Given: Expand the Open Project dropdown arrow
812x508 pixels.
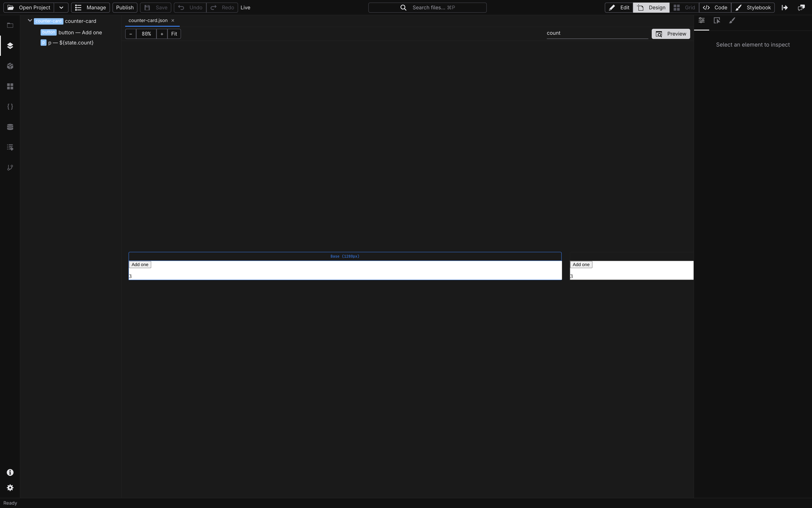Looking at the screenshot, I should point(61,7).
